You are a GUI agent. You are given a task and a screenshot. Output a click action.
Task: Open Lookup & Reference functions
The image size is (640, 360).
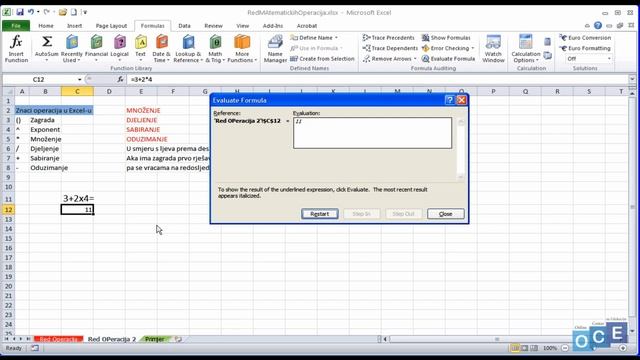click(x=188, y=49)
